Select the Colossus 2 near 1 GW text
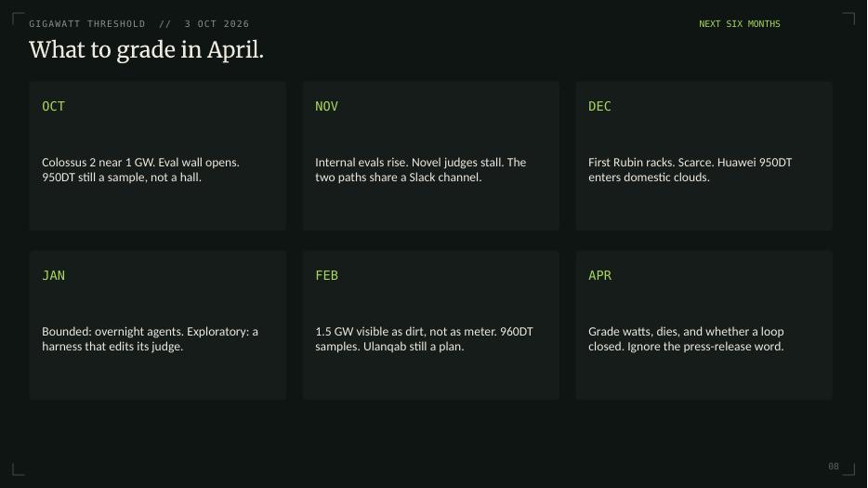Image resolution: width=868 pixels, height=488 pixels. 140,169
